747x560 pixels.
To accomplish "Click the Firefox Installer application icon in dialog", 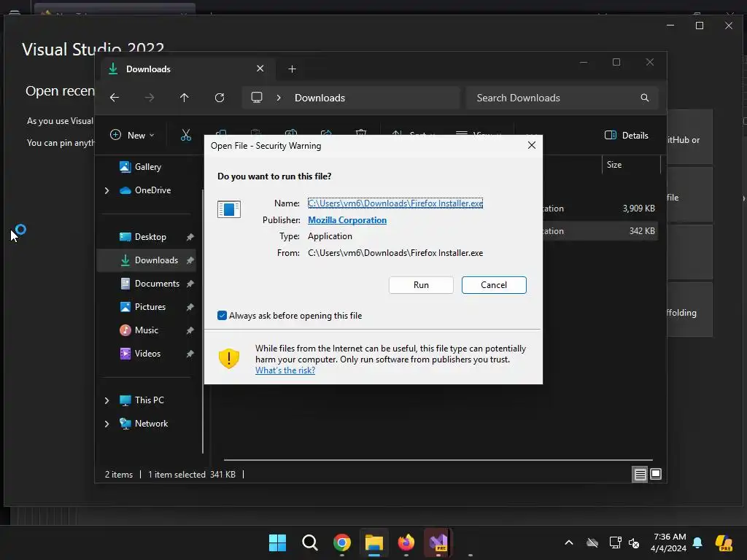I will [x=229, y=209].
